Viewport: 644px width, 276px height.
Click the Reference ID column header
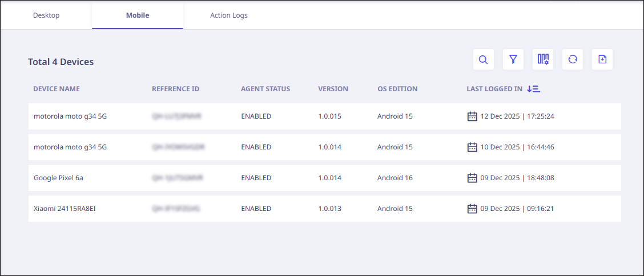click(175, 89)
